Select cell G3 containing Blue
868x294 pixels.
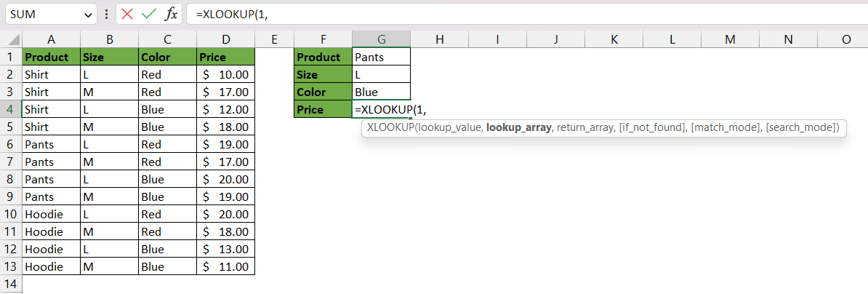[382, 92]
